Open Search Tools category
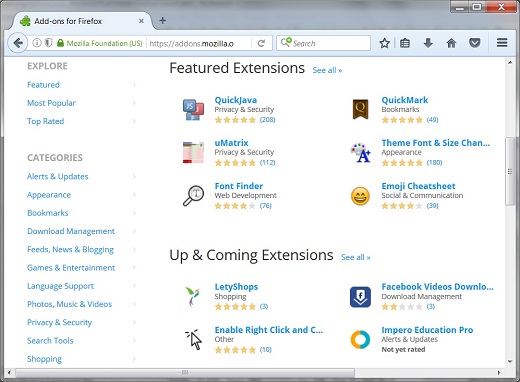 point(50,341)
